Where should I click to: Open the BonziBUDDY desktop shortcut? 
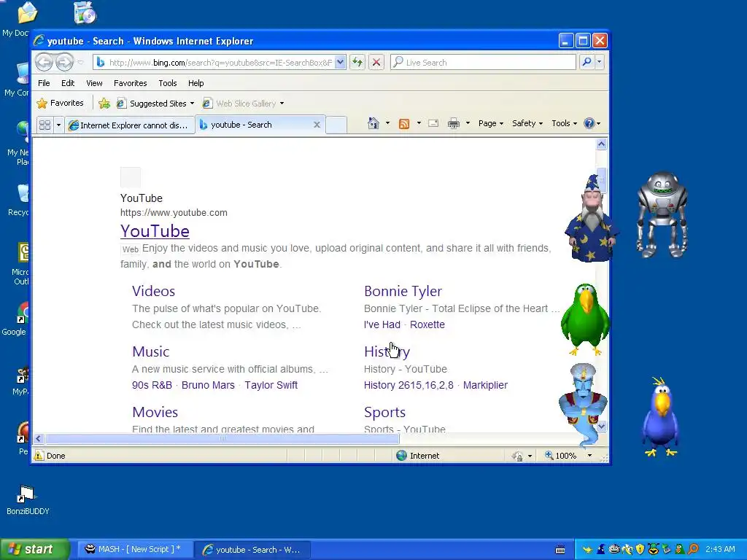click(x=27, y=499)
